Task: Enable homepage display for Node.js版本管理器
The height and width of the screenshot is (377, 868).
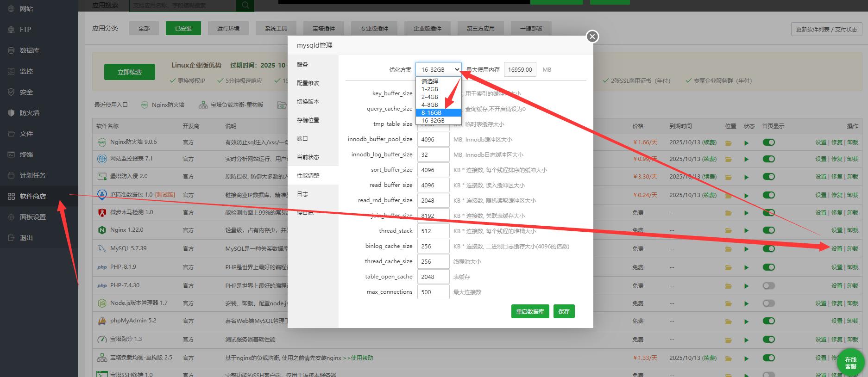Action: [769, 303]
